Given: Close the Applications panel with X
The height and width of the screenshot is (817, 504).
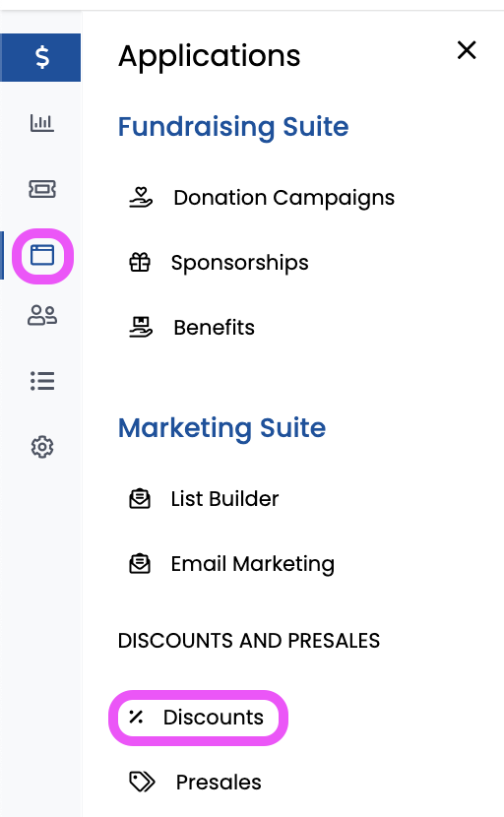Looking at the screenshot, I should point(467,50).
